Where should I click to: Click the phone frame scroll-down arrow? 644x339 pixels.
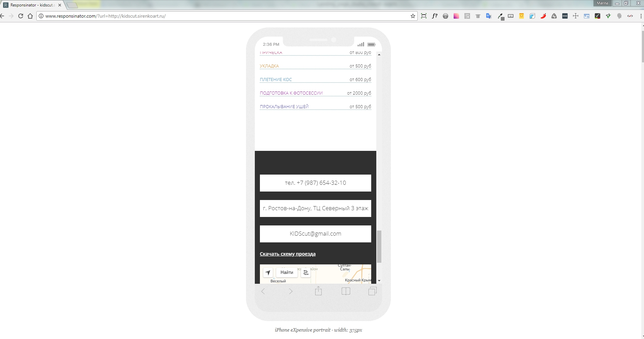379,281
